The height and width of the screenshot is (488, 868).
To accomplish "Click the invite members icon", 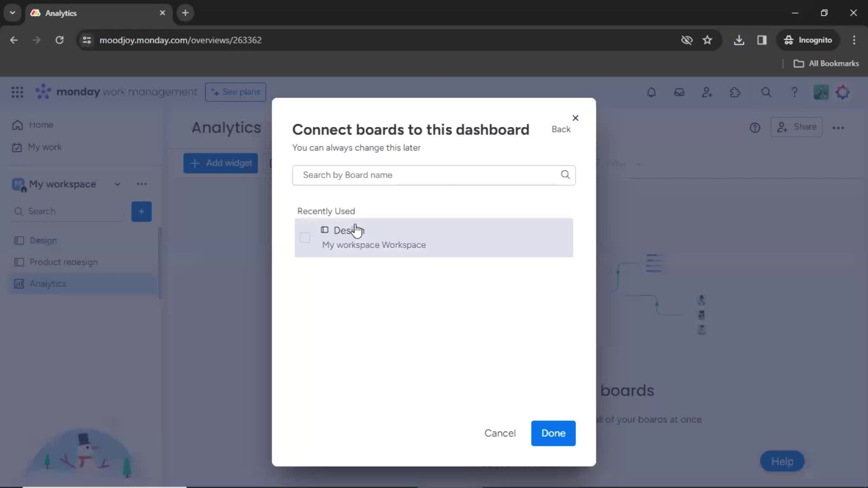I will pos(707,92).
